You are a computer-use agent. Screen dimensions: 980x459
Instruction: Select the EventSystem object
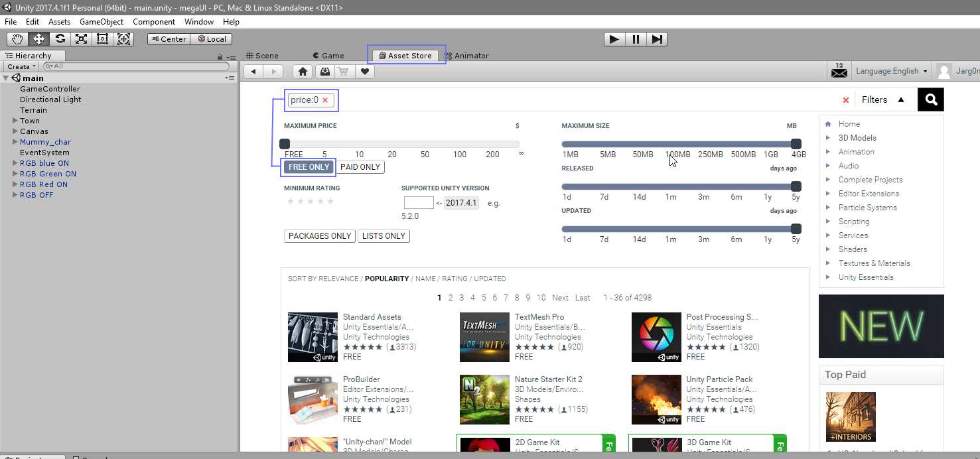pyautogui.click(x=44, y=153)
